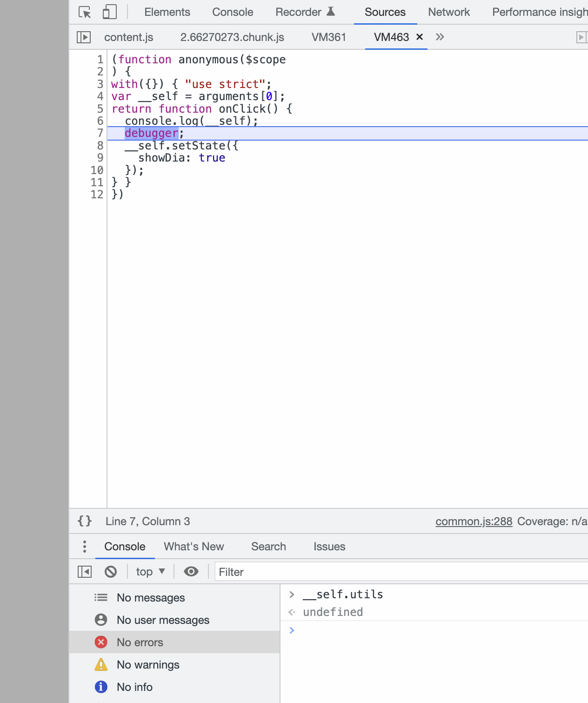Open the top execution context dropdown

[150, 572]
